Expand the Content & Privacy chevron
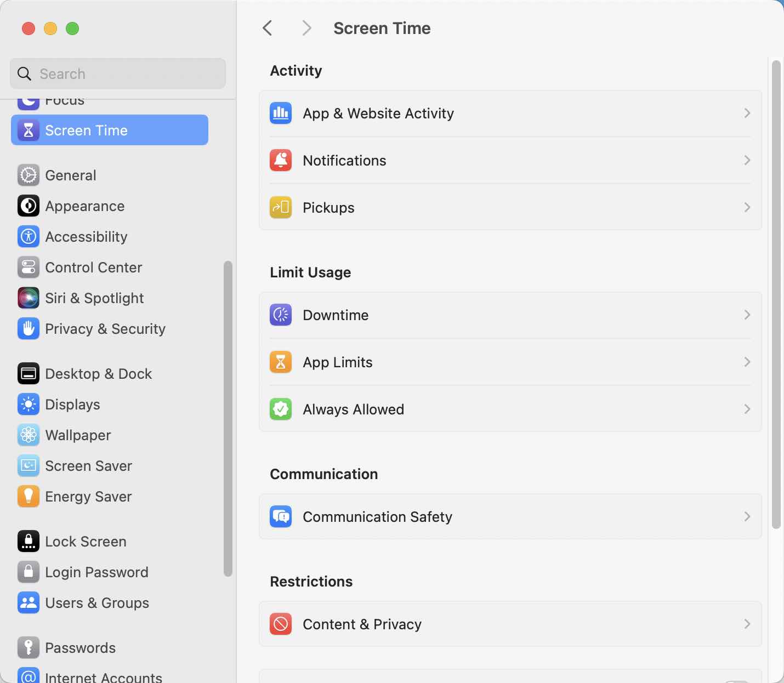 click(x=747, y=624)
